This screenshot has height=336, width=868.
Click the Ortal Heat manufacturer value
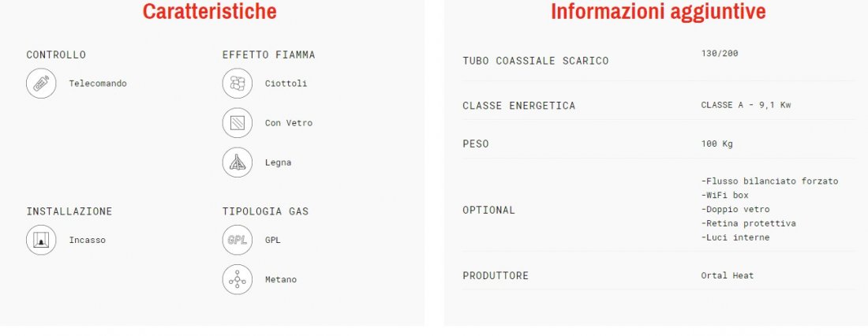click(x=727, y=275)
